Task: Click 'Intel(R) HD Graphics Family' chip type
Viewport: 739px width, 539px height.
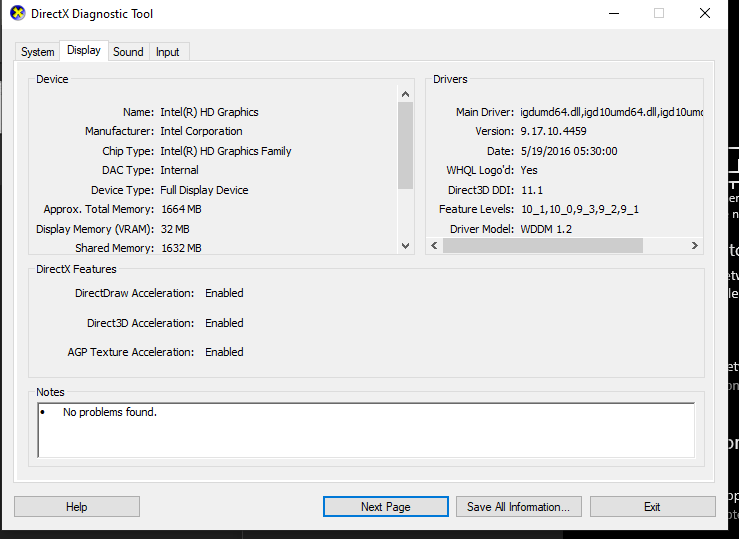Action: [226, 151]
